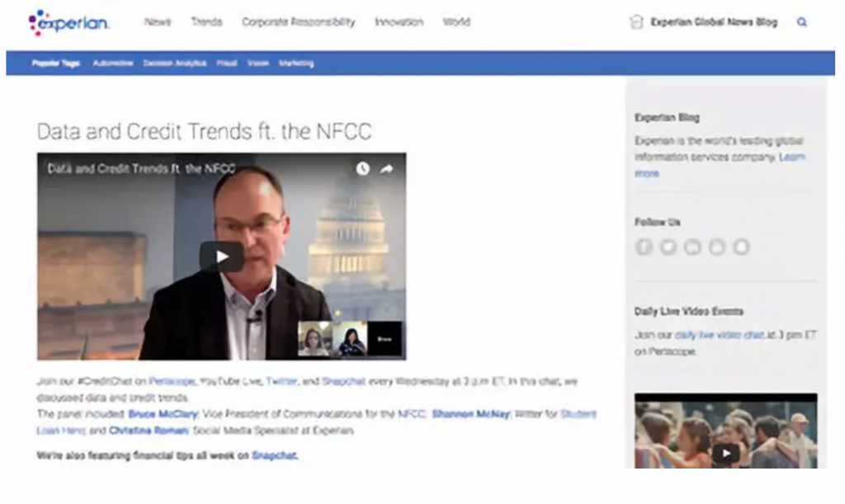Open the second Follow Us social icon
Screen dimensions: 845x504
click(668, 247)
